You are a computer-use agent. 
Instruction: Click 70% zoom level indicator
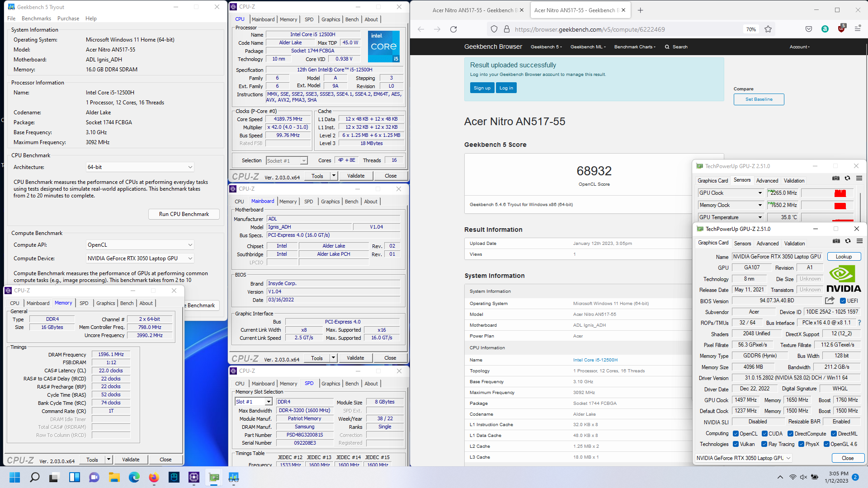751,29
